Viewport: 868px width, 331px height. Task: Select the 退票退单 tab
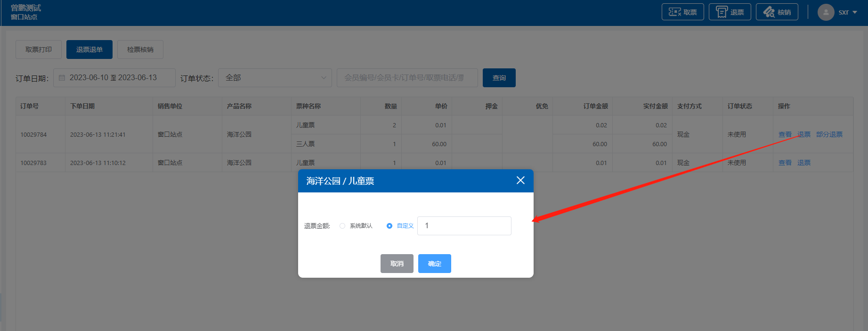coord(89,50)
